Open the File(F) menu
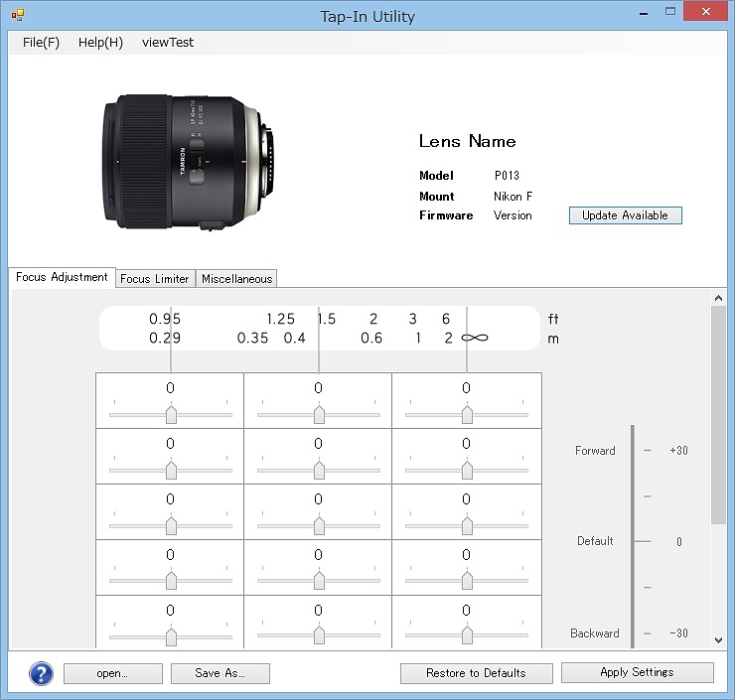Screen dimensions: 735x700 42,42
